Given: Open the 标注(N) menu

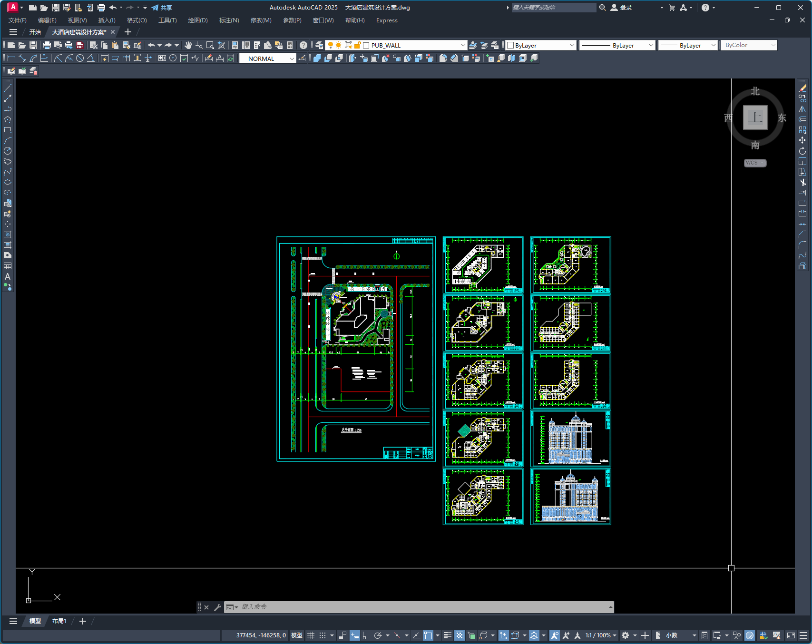Looking at the screenshot, I should [229, 20].
